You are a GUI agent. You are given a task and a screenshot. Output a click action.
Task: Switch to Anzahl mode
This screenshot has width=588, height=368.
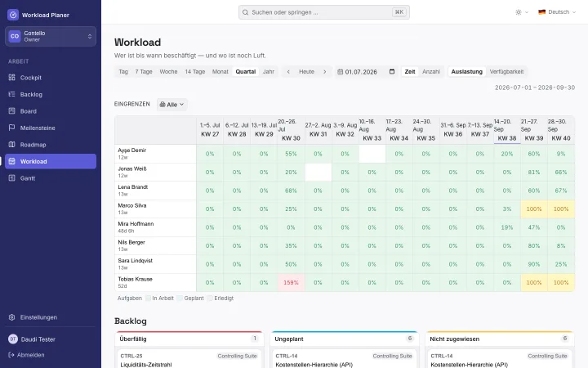(431, 72)
